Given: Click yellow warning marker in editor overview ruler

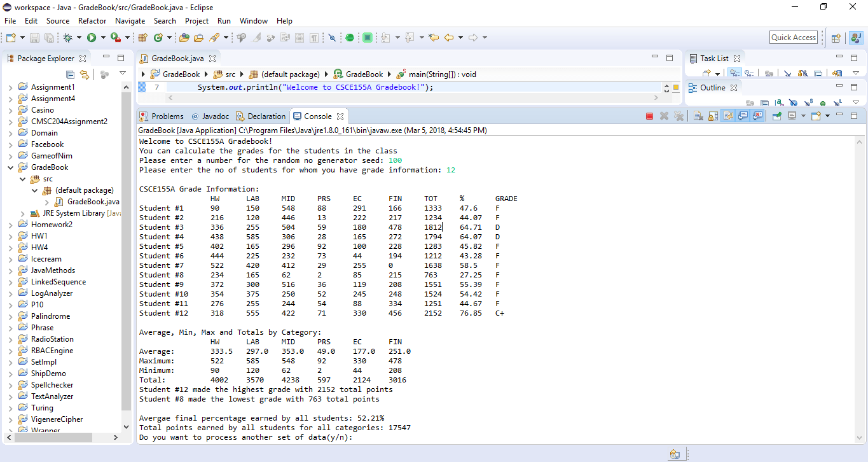Looking at the screenshot, I should (x=675, y=87).
